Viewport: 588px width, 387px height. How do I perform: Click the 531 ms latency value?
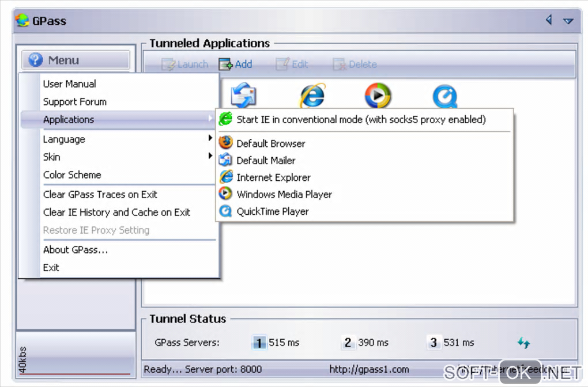[459, 343]
